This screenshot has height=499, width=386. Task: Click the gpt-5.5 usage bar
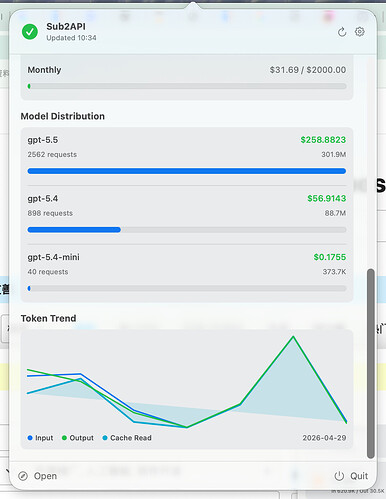click(x=187, y=171)
